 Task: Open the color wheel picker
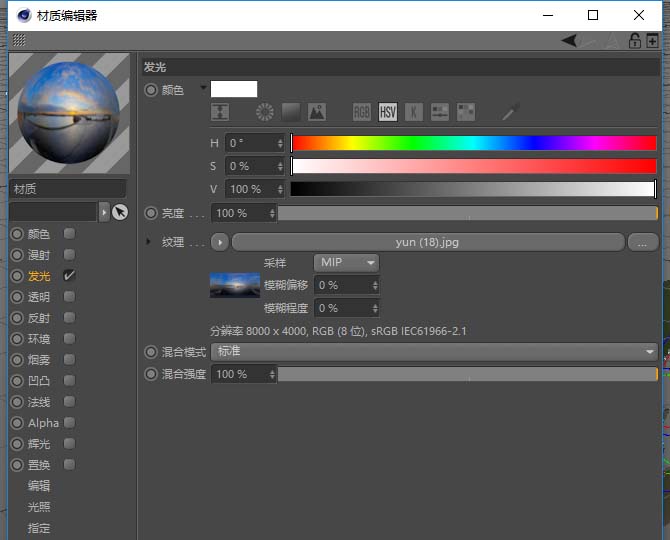point(265,112)
